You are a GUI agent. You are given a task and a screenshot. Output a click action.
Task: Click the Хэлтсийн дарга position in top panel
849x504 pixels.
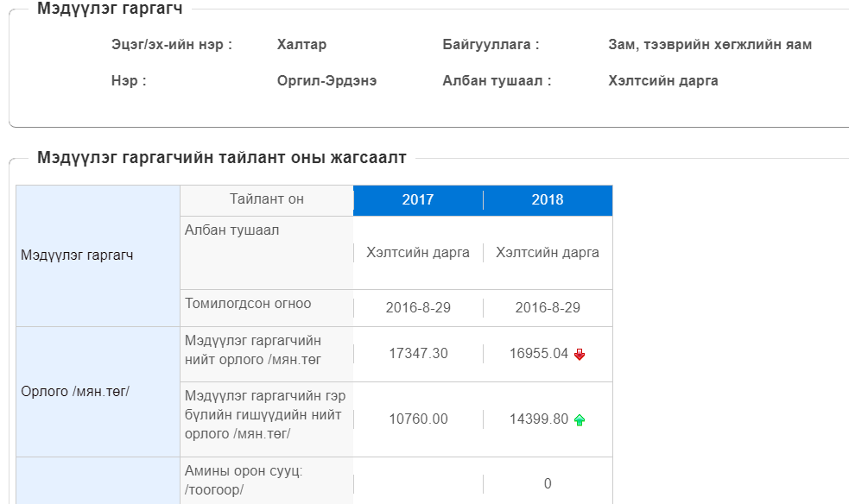[662, 81]
